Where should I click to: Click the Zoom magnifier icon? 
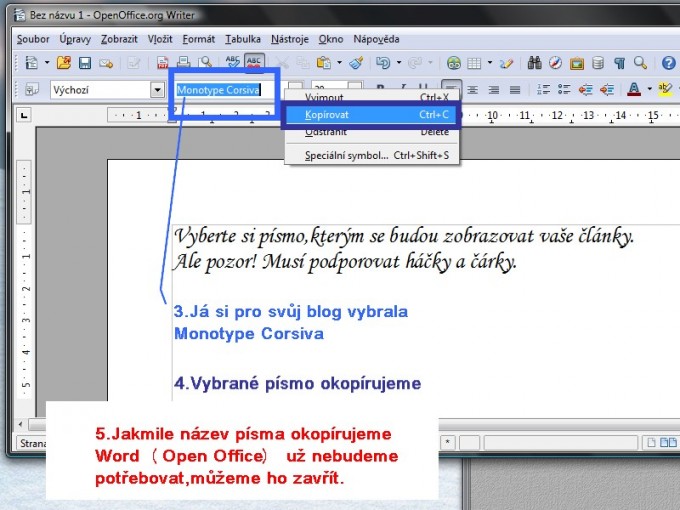[x=640, y=63]
